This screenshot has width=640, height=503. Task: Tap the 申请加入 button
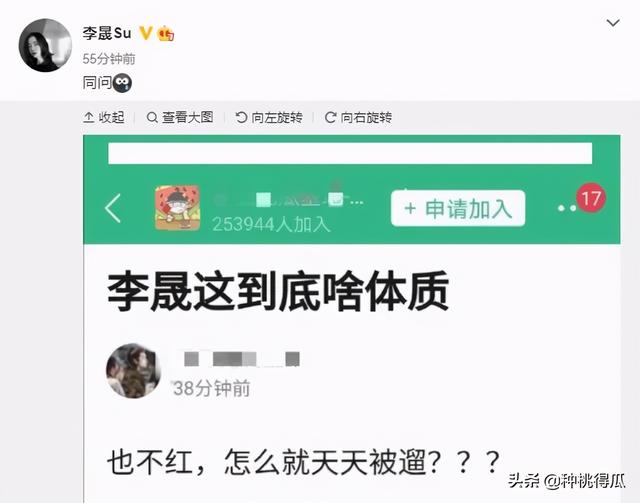pyautogui.click(x=458, y=208)
